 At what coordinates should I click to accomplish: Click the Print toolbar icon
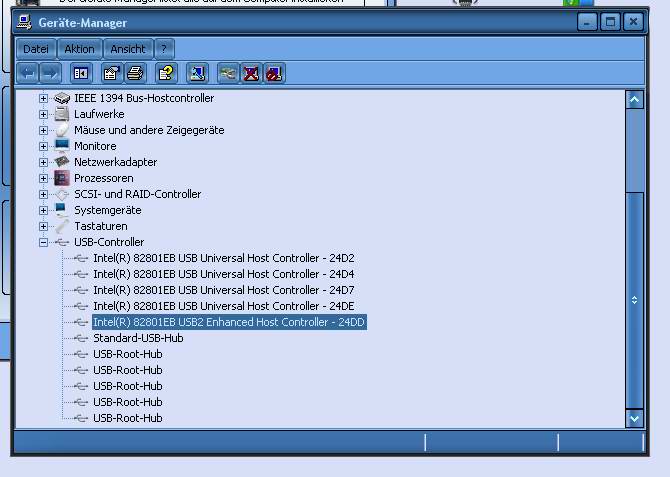click(x=135, y=74)
